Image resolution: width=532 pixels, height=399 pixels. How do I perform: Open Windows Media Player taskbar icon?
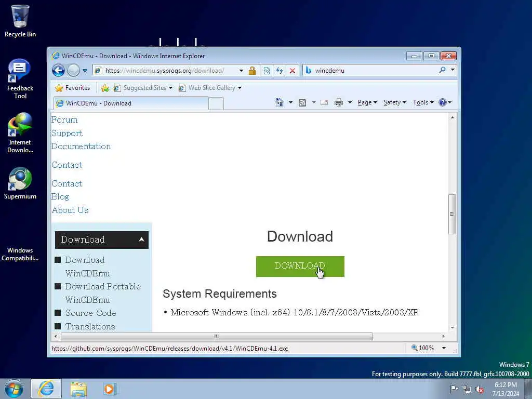(109, 389)
